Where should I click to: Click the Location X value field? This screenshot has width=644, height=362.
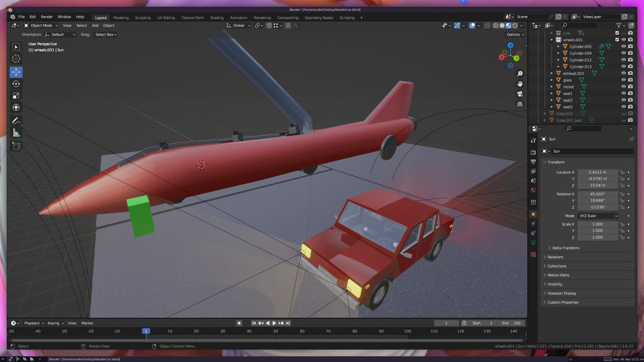pyautogui.click(x=597, y=172)
